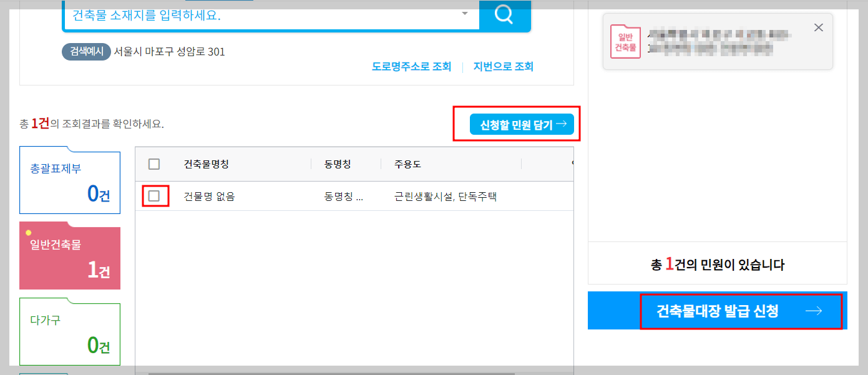Click the arrow on 신청할 민원 담기
Viewport: 868px width, 375px height.
coord(561,124)
